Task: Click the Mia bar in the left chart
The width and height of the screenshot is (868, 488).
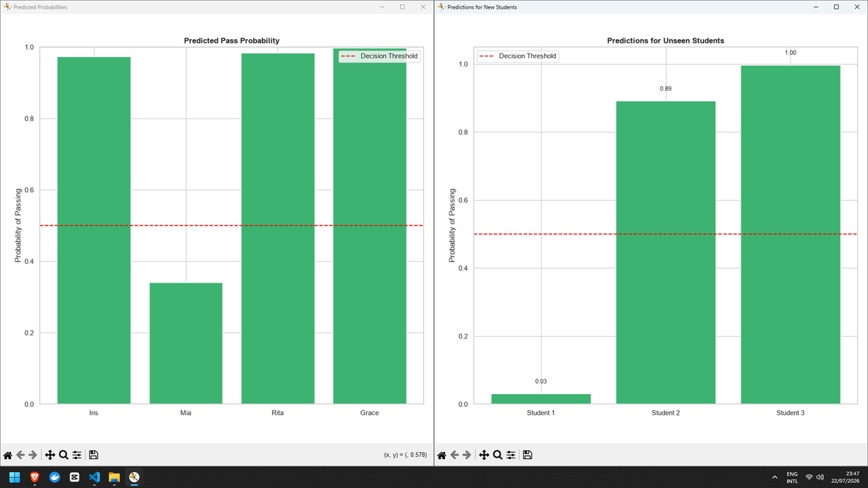Action: point(186,343)
